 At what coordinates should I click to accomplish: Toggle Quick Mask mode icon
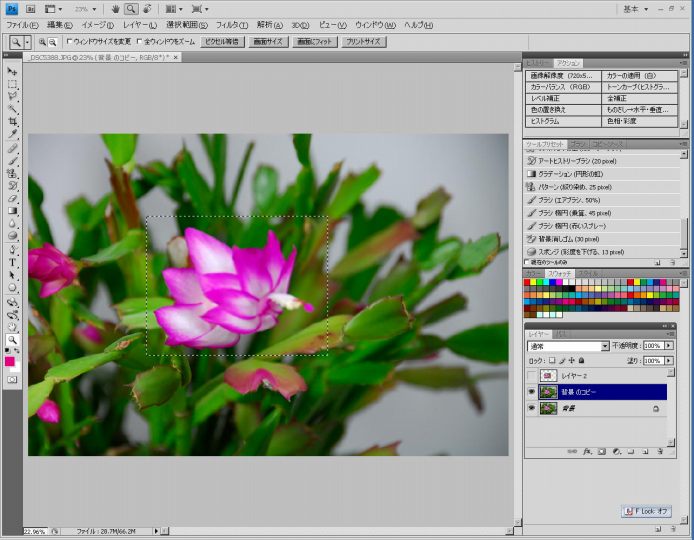click(x=13, y=380)
